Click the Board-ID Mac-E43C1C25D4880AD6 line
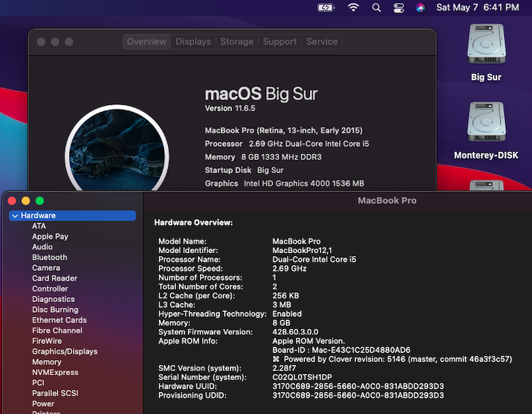532x414 pixels. [x=341, y=350]
